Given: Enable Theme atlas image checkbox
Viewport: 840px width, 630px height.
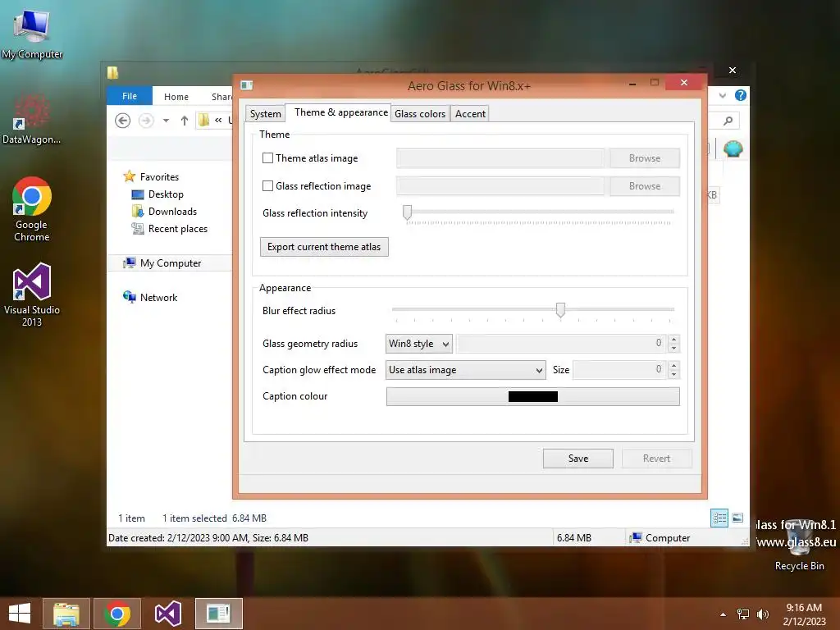Looking at the screenshot, I should coord(268,158).
